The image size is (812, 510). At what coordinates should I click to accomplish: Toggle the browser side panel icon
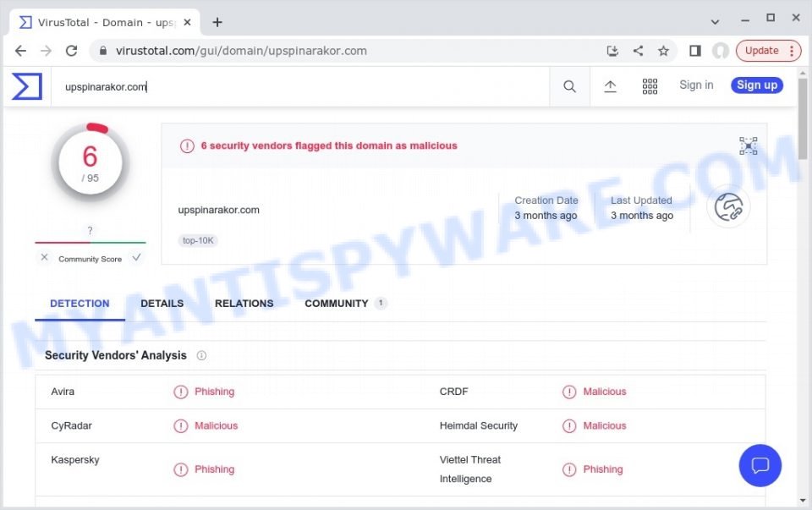(x=695, y=51)
